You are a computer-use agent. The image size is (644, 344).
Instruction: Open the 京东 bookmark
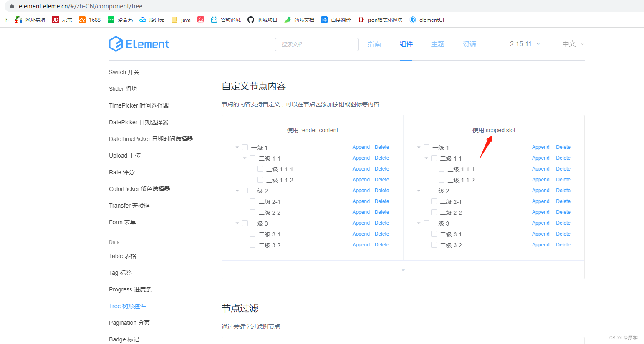(62, 20)
